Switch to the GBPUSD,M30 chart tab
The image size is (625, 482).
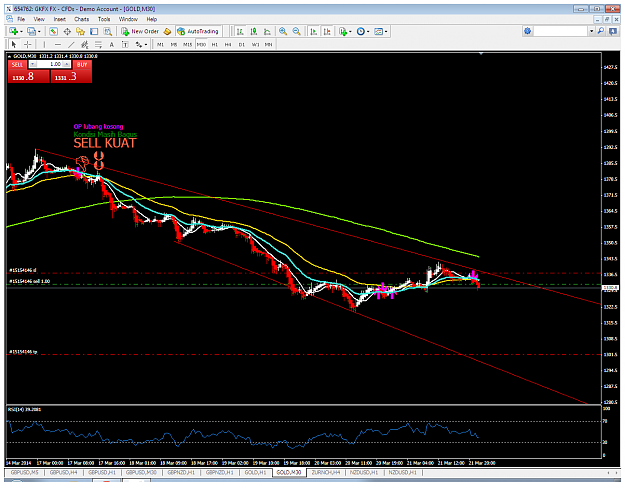tap(141, 472)
